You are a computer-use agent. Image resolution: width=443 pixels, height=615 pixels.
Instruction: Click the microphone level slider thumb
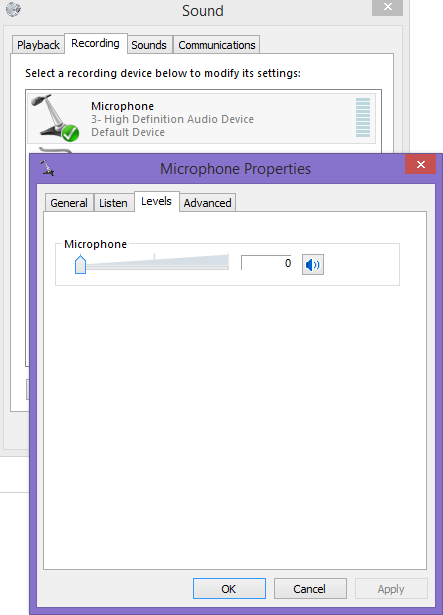80,264
